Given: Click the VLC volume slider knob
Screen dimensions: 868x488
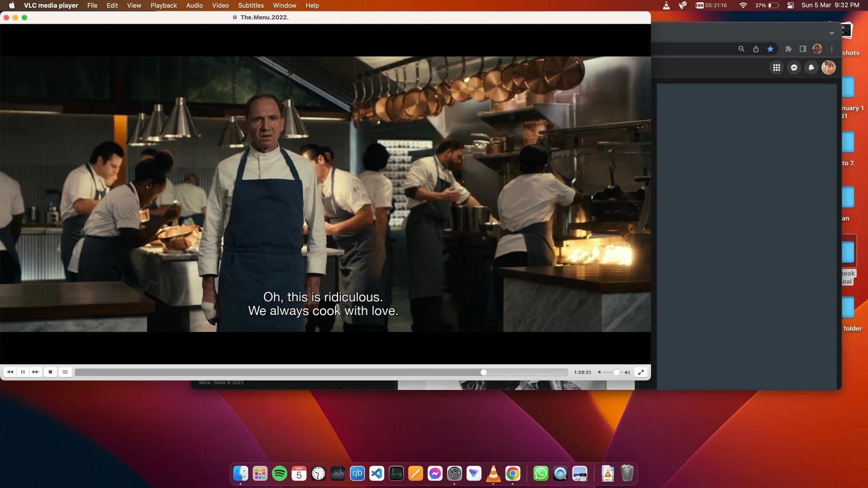Looking at the screenshot, I should (616, 372).
